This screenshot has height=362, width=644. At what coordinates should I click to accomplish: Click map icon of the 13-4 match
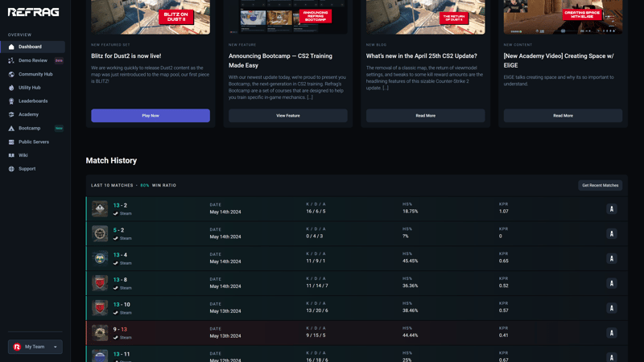pos(100,258)
